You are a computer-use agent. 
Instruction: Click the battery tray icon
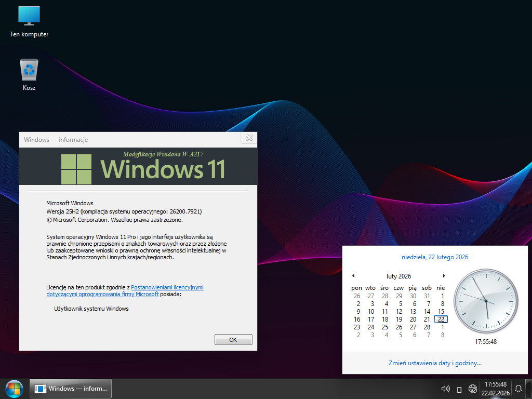click(459, 389)
